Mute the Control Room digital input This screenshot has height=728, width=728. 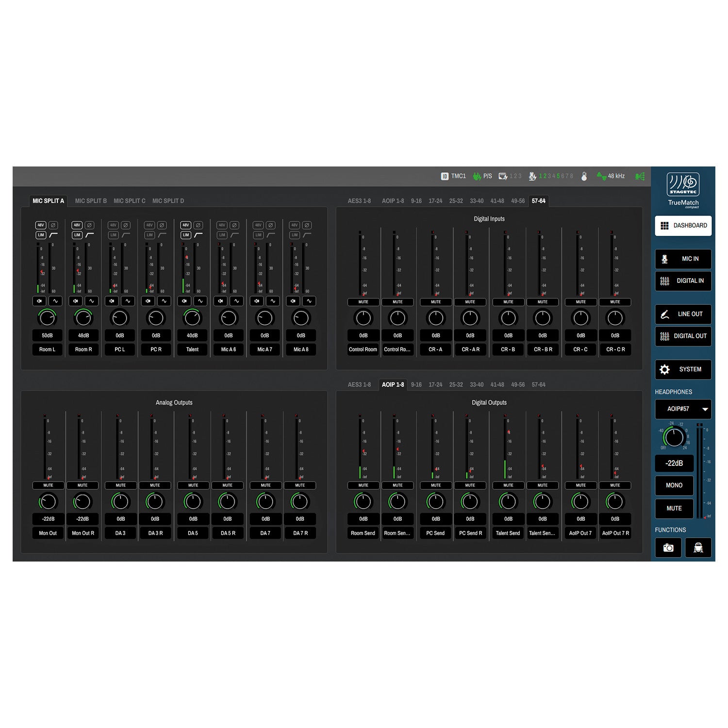click(x=363, y=302)
